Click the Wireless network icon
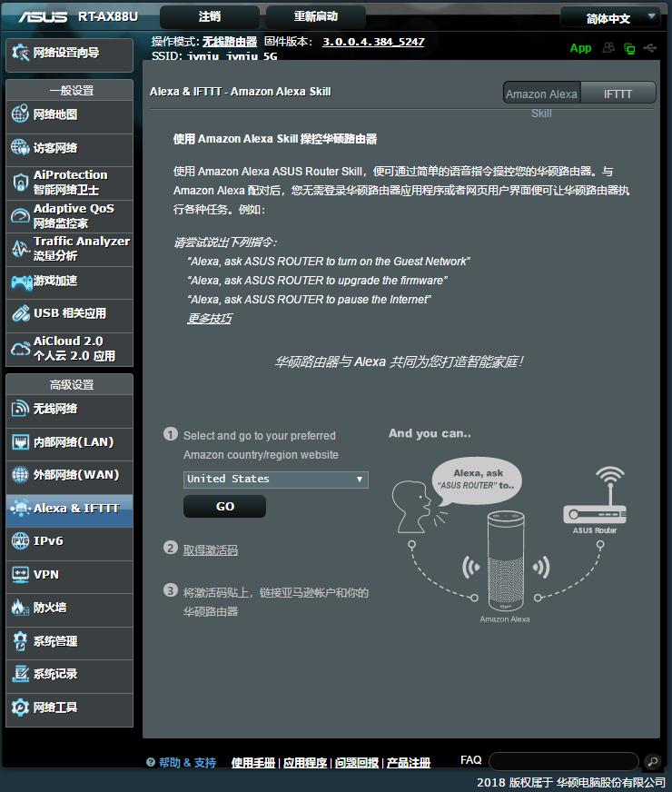672x792 pixels. (x=20, y=408)
